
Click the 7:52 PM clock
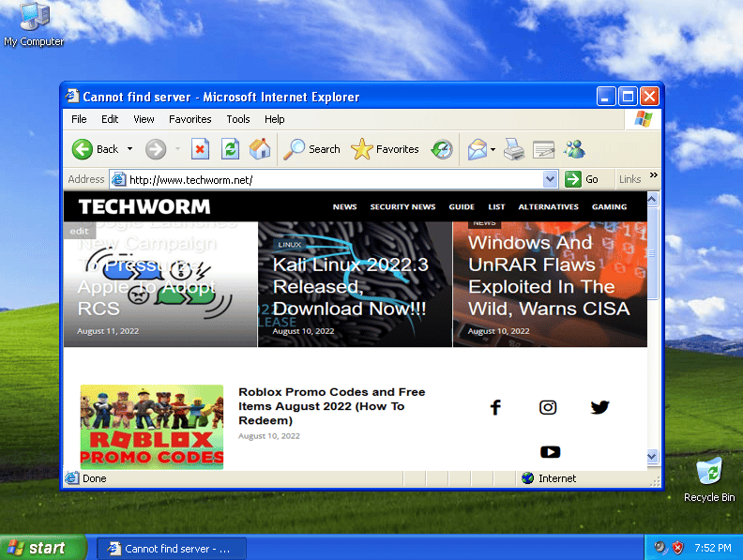(713, 548)
